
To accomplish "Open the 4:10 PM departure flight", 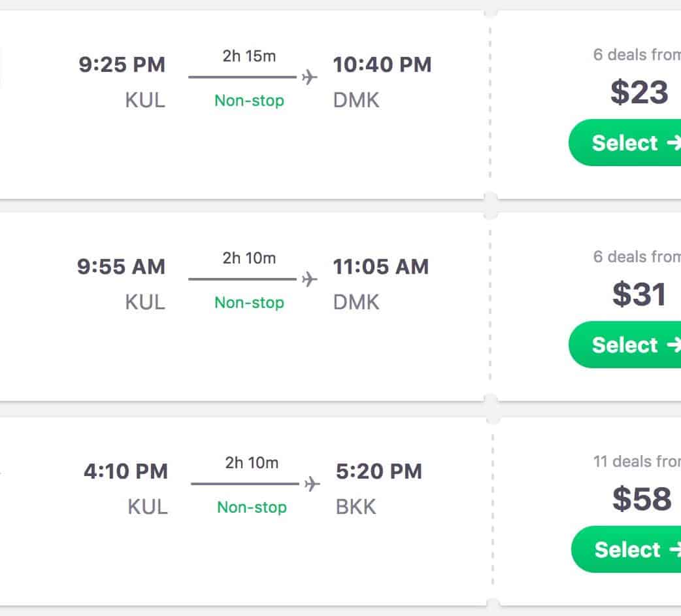I will (x=125, y=471).
